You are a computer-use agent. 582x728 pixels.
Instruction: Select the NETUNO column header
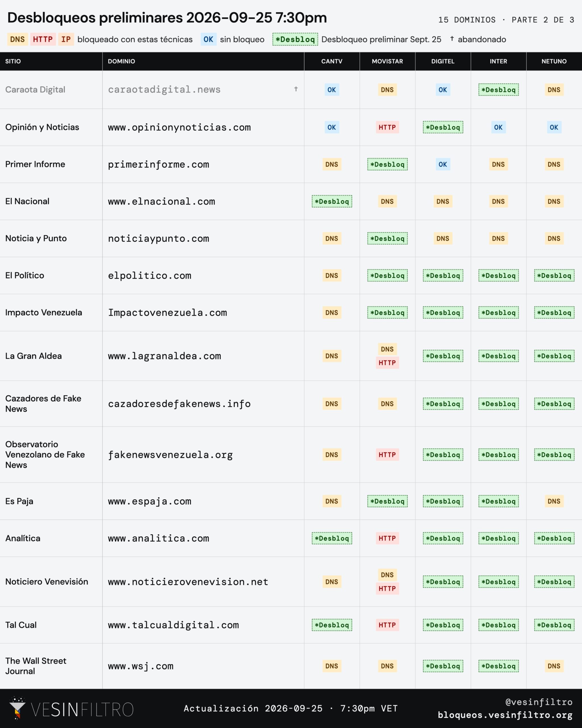554,61
